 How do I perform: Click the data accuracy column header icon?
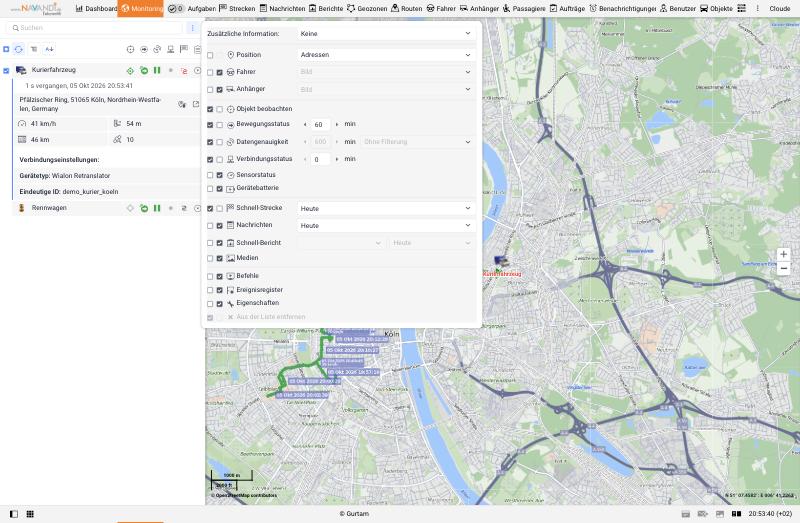point(157,49)
